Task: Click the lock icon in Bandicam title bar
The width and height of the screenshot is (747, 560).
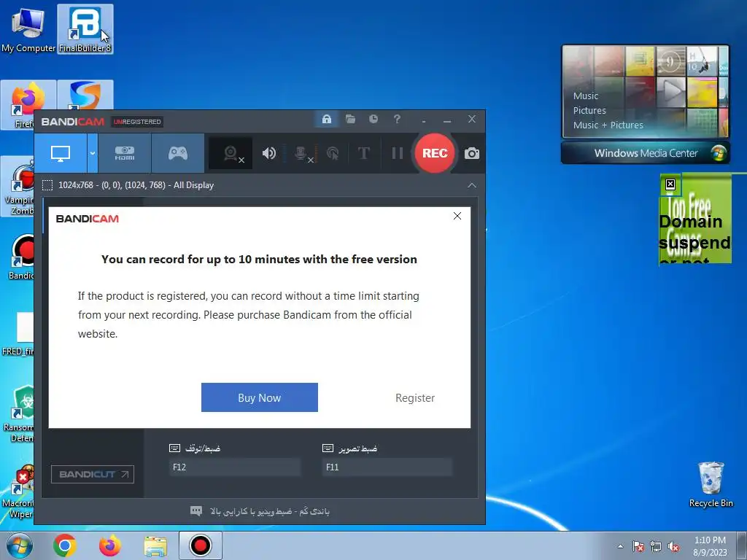Action: (326, 119)
